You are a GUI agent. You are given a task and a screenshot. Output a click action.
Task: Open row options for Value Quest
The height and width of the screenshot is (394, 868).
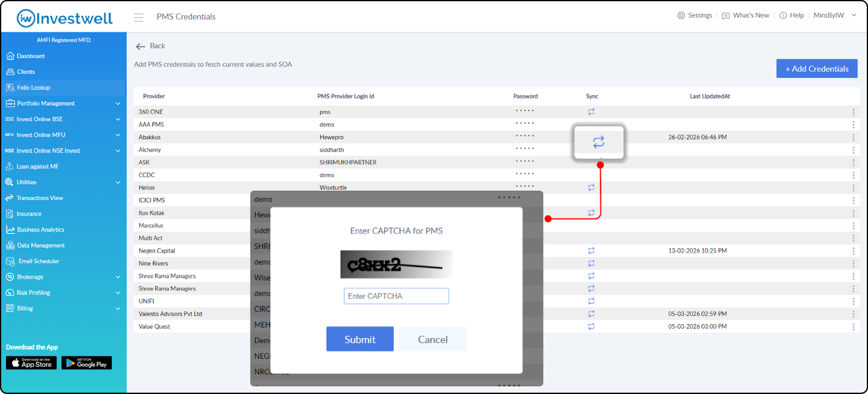[853, 327]
